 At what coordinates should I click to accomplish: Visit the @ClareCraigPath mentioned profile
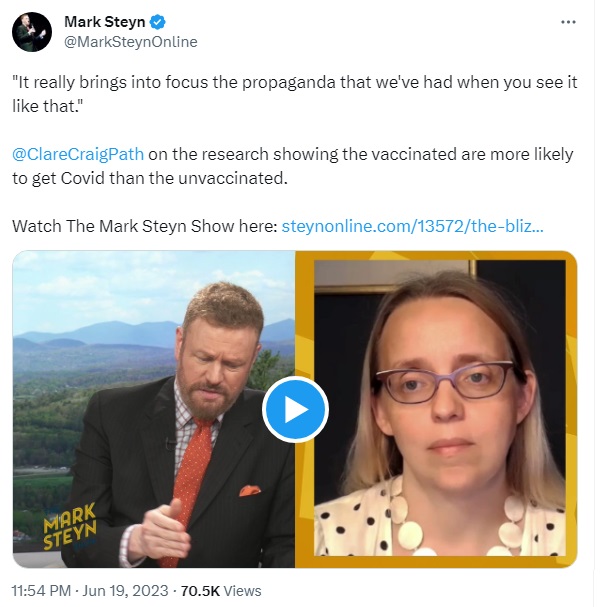click(78, 154)
